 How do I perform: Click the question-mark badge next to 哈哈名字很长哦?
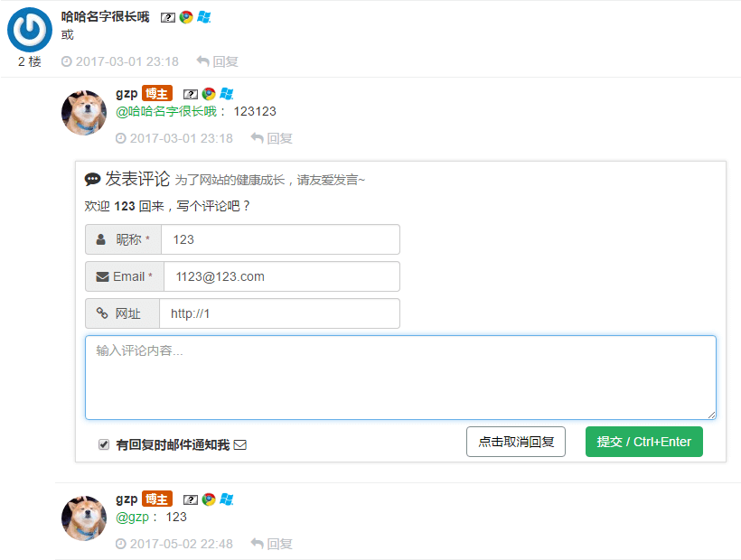click(168, 18)
